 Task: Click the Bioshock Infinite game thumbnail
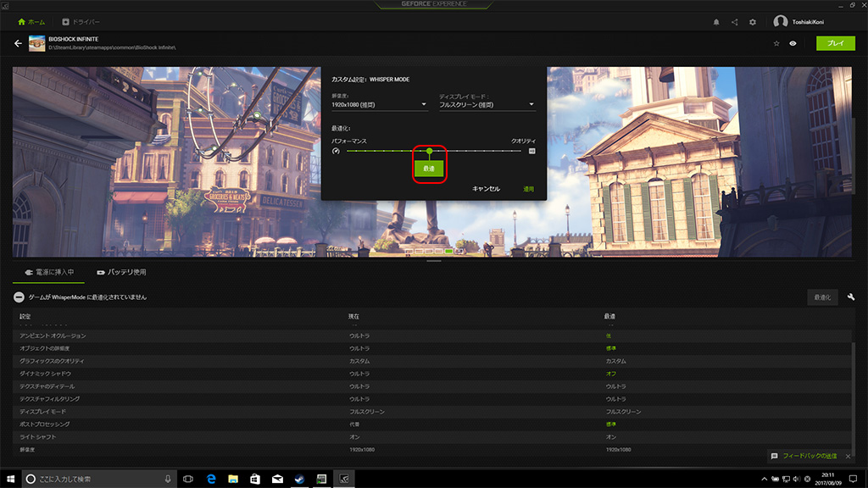(x=37, y=43)
